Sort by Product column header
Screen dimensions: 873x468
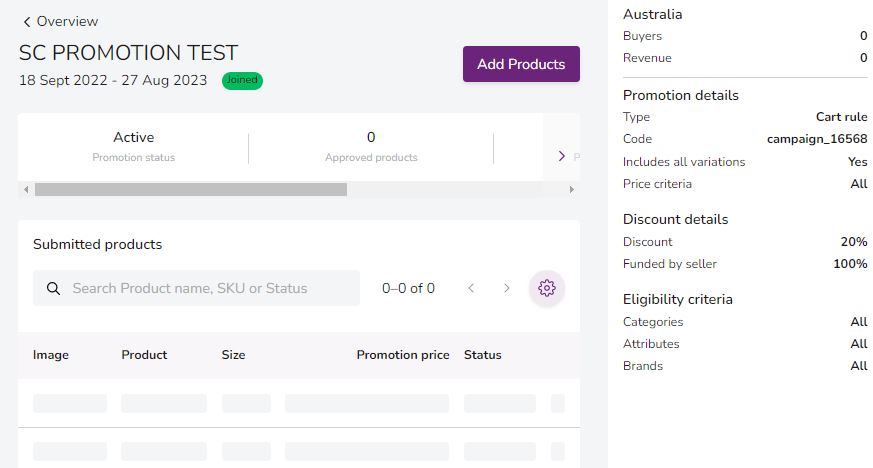[144, 355]
